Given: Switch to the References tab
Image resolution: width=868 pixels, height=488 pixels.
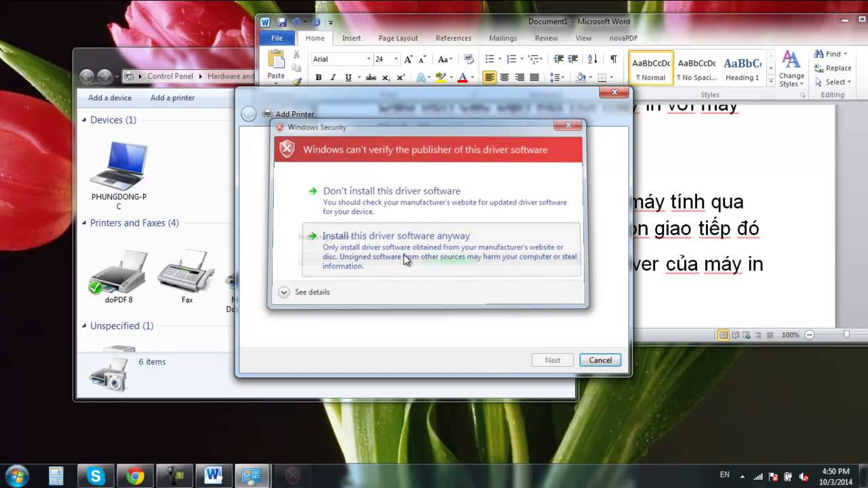Looking at the screenshot, I should pyautogui.click(x=454, y=38).
